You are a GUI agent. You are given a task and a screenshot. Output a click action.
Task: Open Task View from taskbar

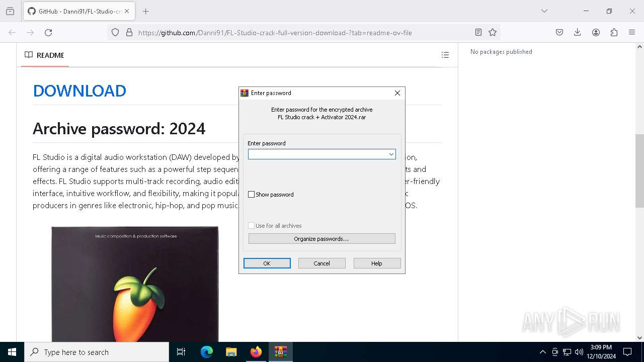tap(181, 352)
